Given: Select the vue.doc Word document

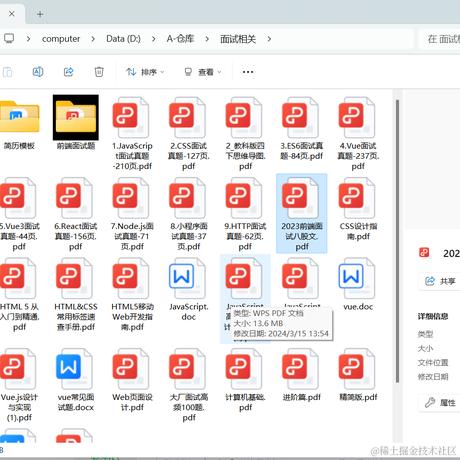Looking at the screenshot, I should coord(358,284).
